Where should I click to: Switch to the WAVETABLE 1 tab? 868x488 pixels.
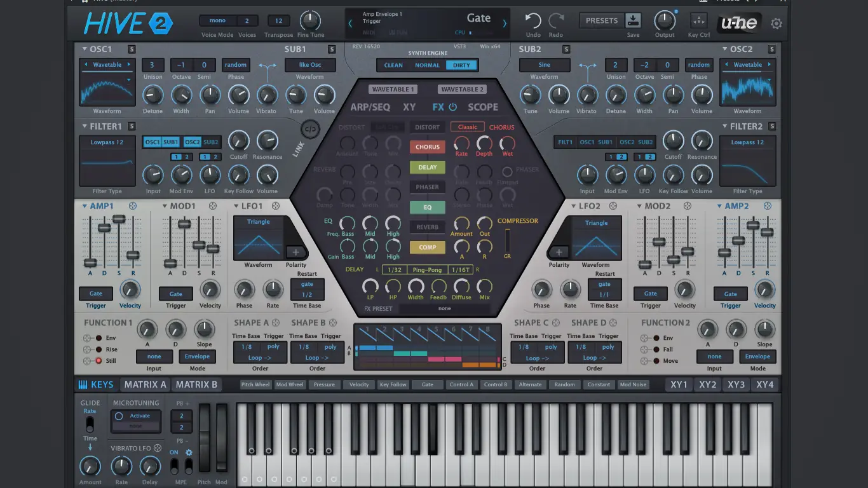(393, 90)
